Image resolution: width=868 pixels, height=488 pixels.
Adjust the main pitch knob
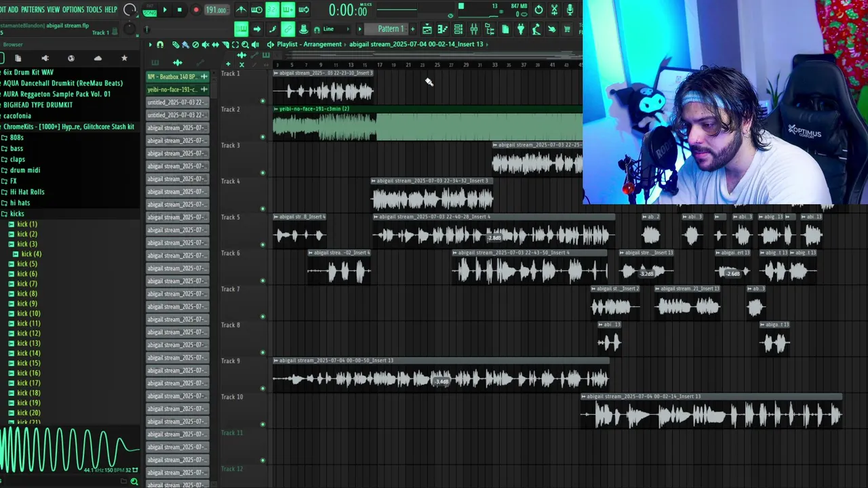click(129, 29)
